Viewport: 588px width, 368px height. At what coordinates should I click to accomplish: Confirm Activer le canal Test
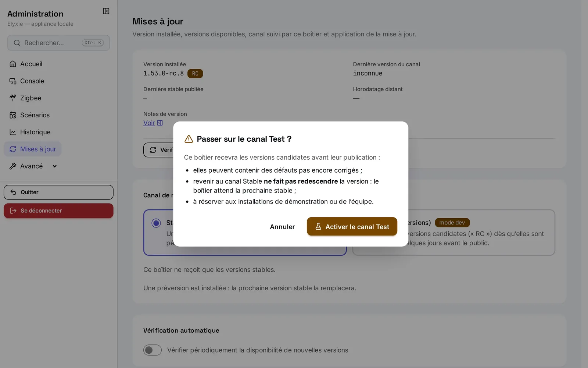coord(352,227)
